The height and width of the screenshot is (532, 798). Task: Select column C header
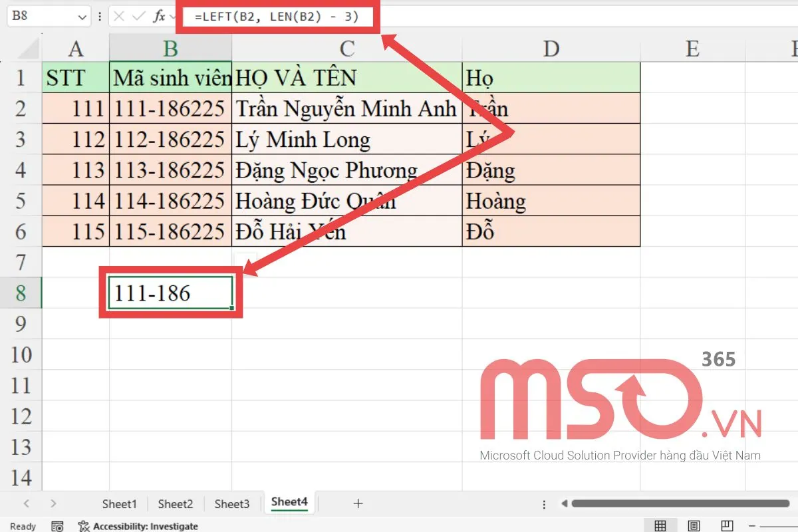pyautogui.click(x=346, y=49)
